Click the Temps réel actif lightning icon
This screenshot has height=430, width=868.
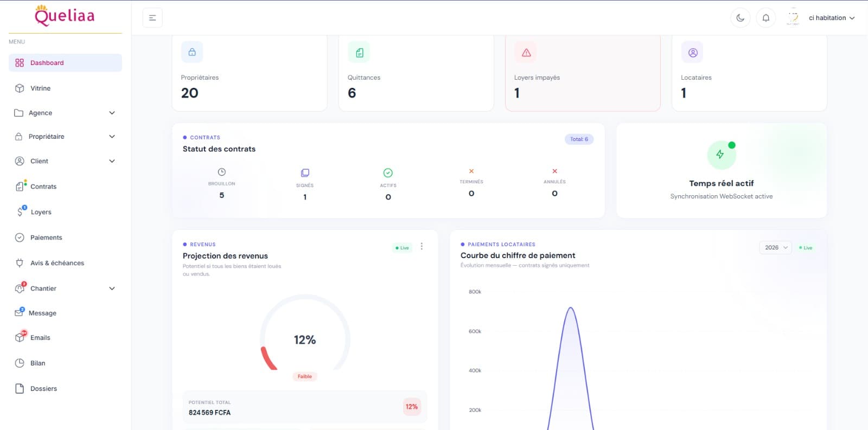pyautogui.click(x=720, y=155)
